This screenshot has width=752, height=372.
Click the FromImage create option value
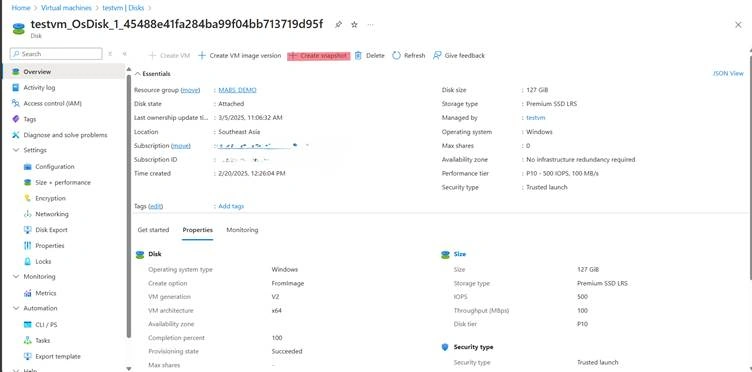(288, 283)
